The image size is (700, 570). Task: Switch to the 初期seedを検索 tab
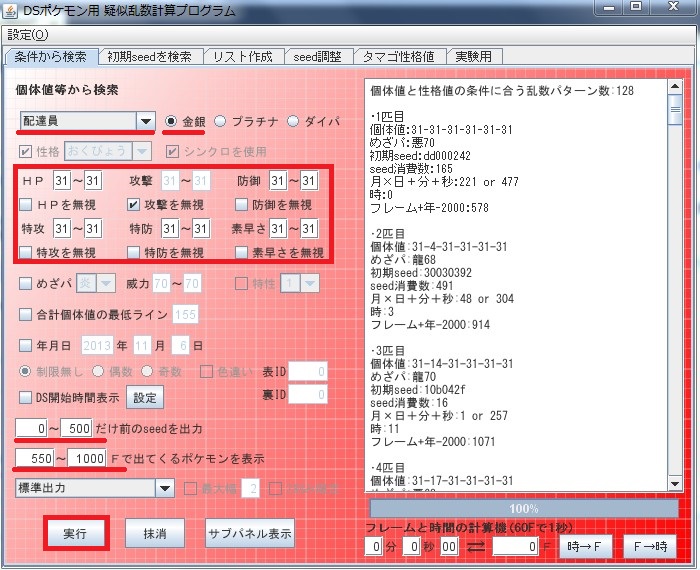coord(150,57)
